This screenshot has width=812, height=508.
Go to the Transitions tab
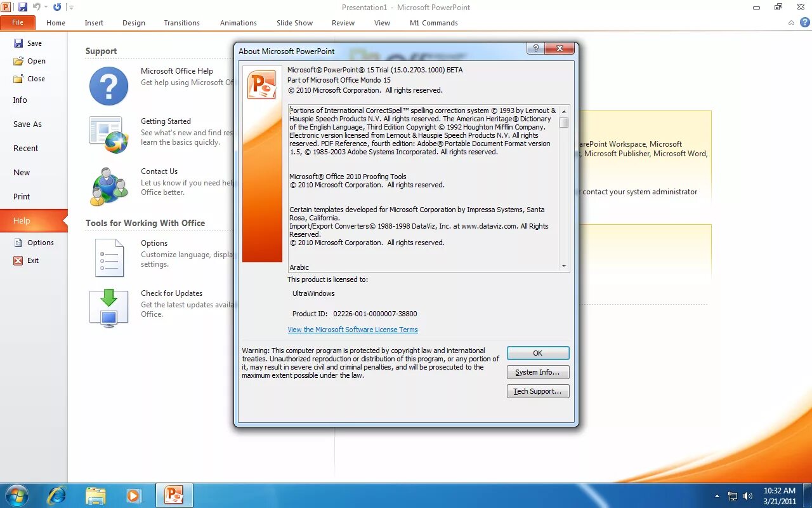click(x=182, y=23)
